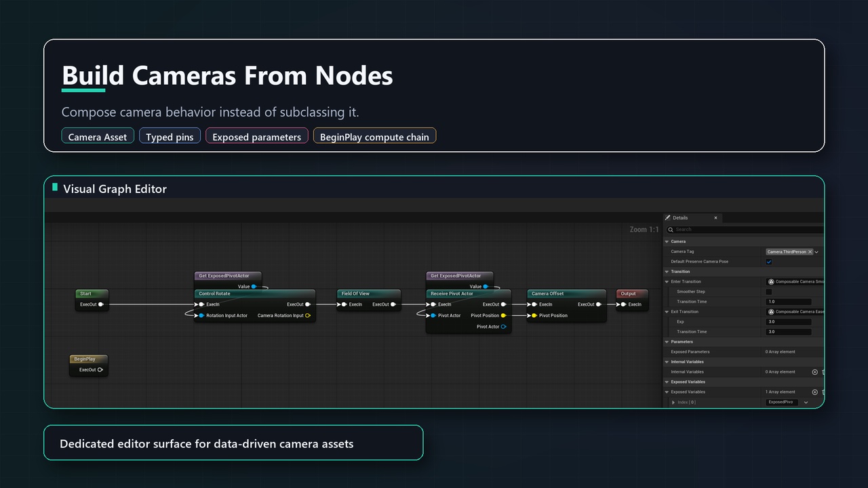868x488 pixels.
Task: Click the ExecIn pin on Receive Pivot Actor
Action: pyautogui.click(x=433, y=304)
